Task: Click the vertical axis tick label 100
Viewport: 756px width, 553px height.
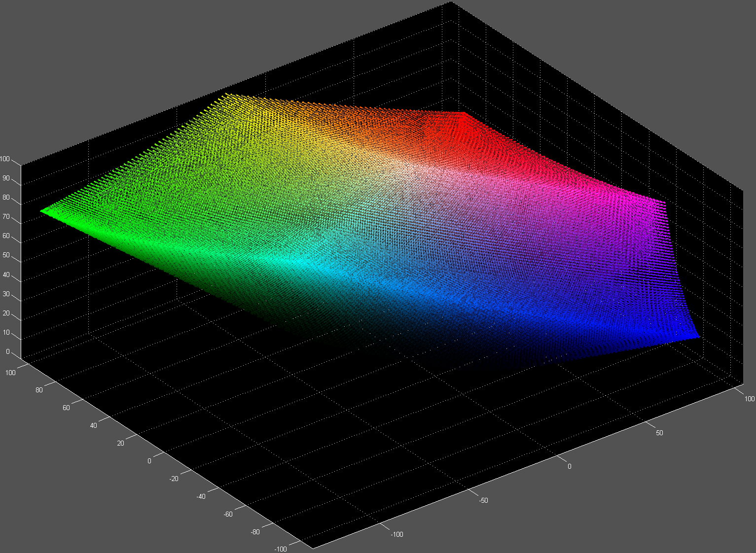Action: coord(5,159)
